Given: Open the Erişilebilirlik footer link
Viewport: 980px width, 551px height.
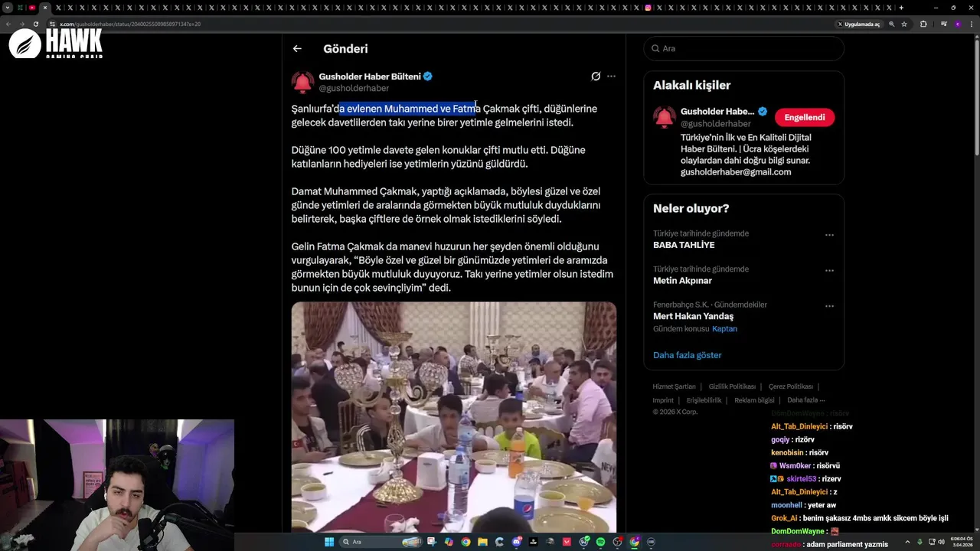Looking at the screenshot, I should point(704,400).
